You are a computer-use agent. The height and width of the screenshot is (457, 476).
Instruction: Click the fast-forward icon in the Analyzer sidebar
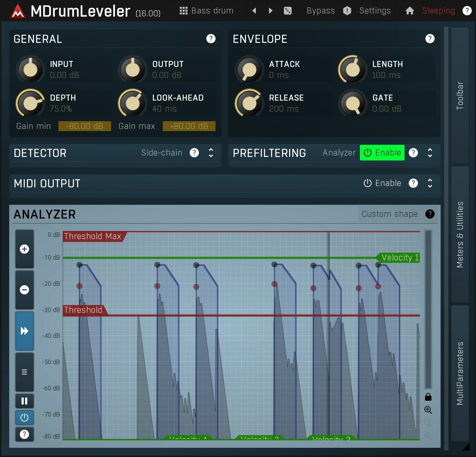point(24,331)
